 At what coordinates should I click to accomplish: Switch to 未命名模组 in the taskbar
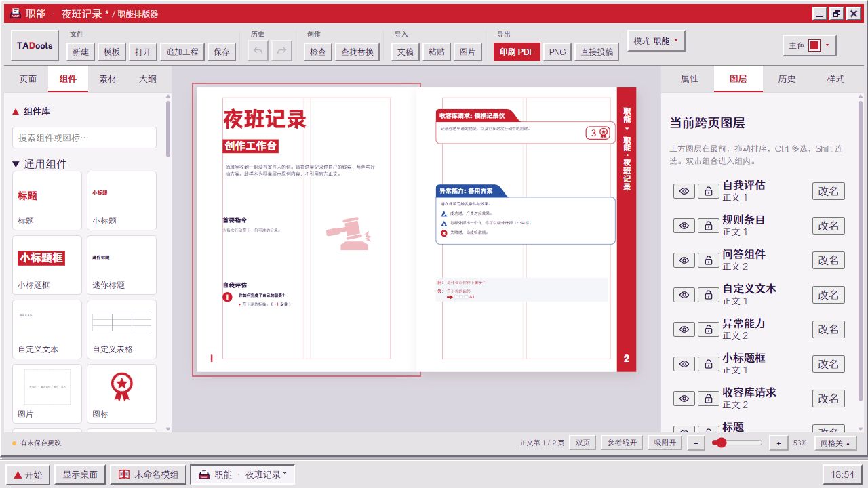coord(149,474)
